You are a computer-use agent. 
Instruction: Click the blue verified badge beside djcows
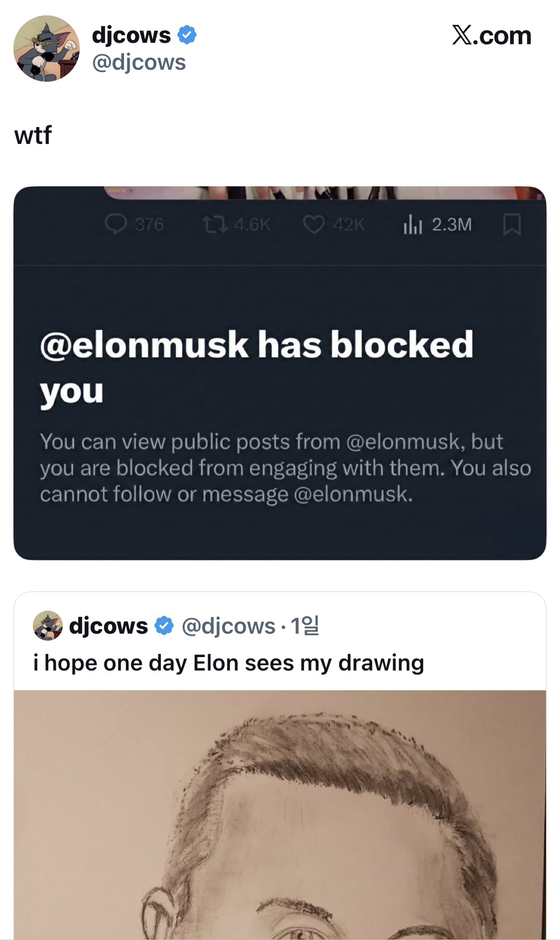(x=187, y=35)
